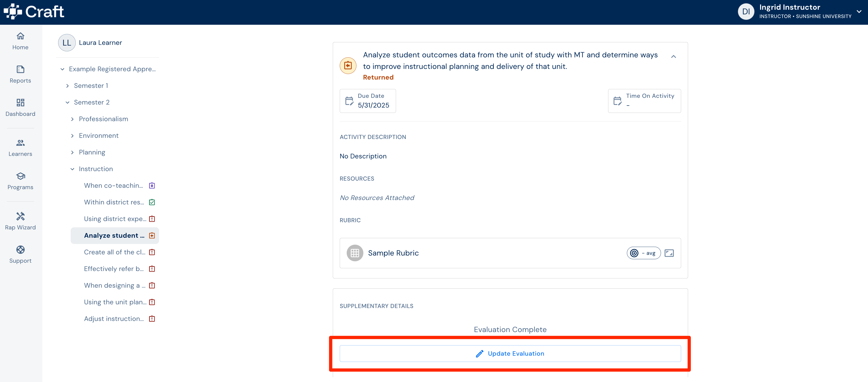Open the Dashboard icon
This screenshot has height=382, width=868.
click(x=20, y=102)
